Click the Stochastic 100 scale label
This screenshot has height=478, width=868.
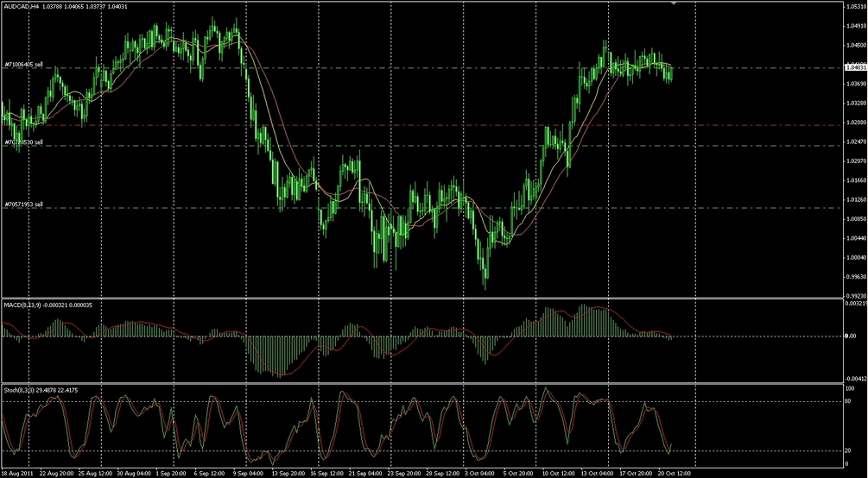tap(851, 389)
